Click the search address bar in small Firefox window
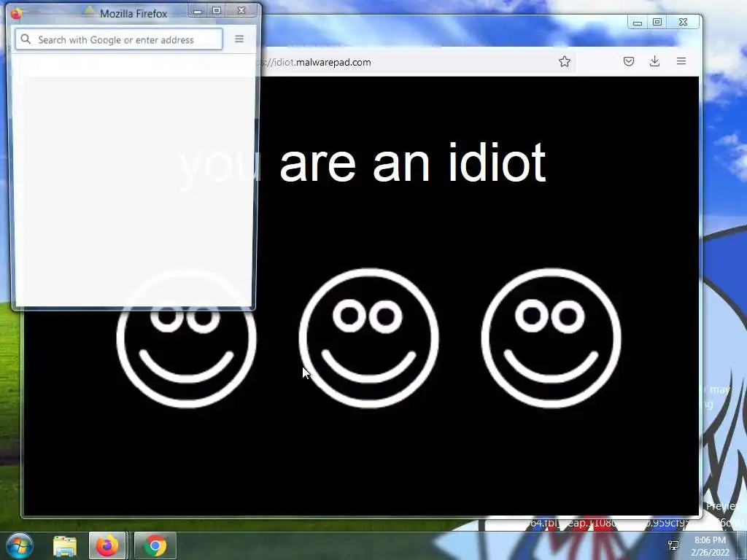This screenshot has width=747, height=560. pos(119,39)
